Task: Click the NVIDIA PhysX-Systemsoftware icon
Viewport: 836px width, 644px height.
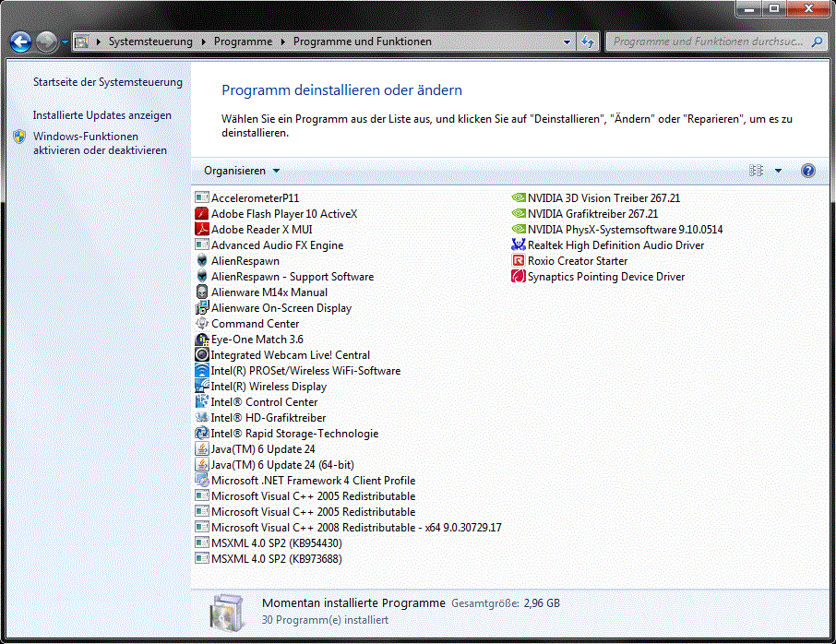Action: point(519,229)
